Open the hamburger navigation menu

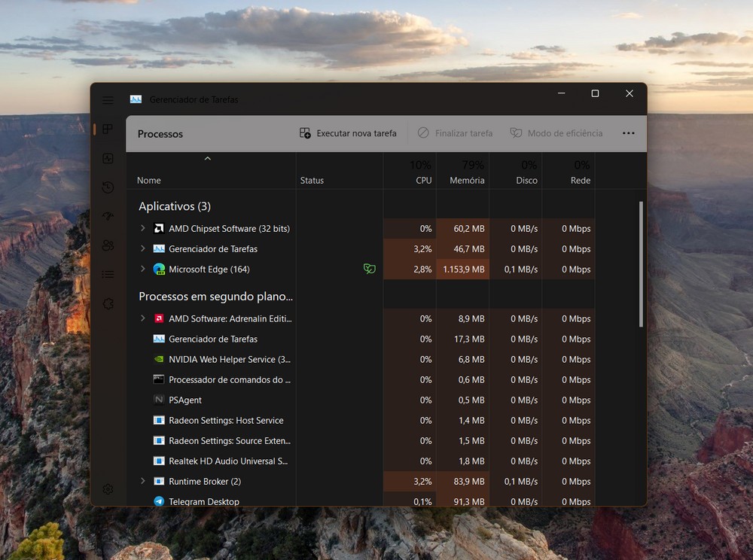click(108, 100)
